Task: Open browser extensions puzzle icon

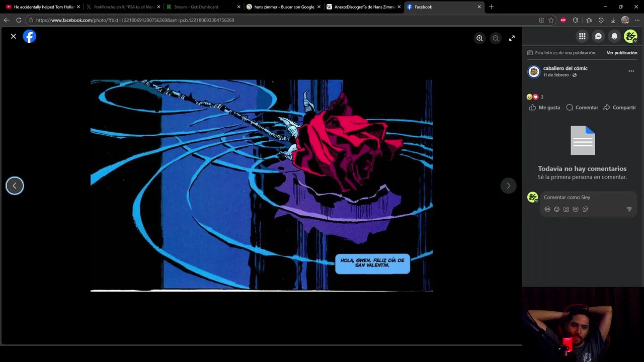Action: click(x=576, y=20)
